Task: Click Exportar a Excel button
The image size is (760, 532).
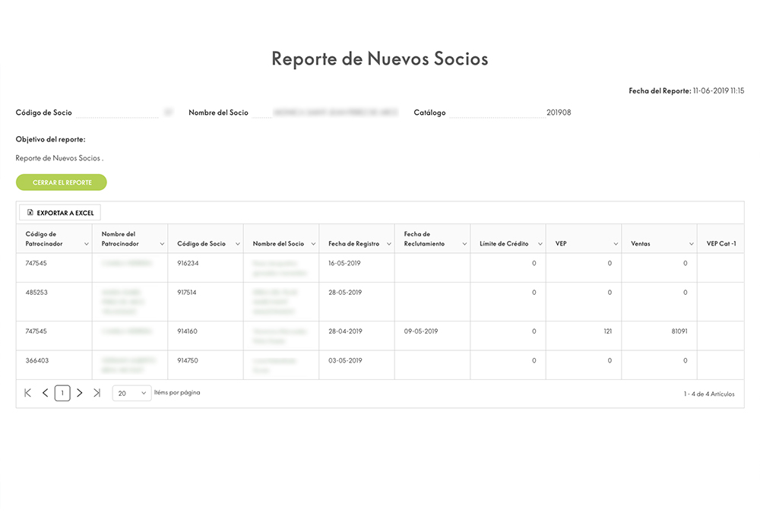Action: (60, 214)
